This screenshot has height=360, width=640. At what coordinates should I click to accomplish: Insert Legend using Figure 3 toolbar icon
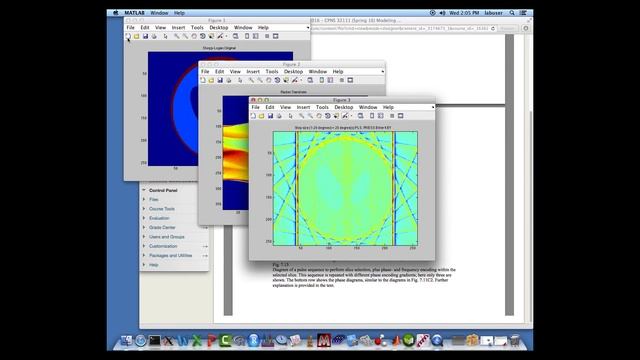(380, 116)
